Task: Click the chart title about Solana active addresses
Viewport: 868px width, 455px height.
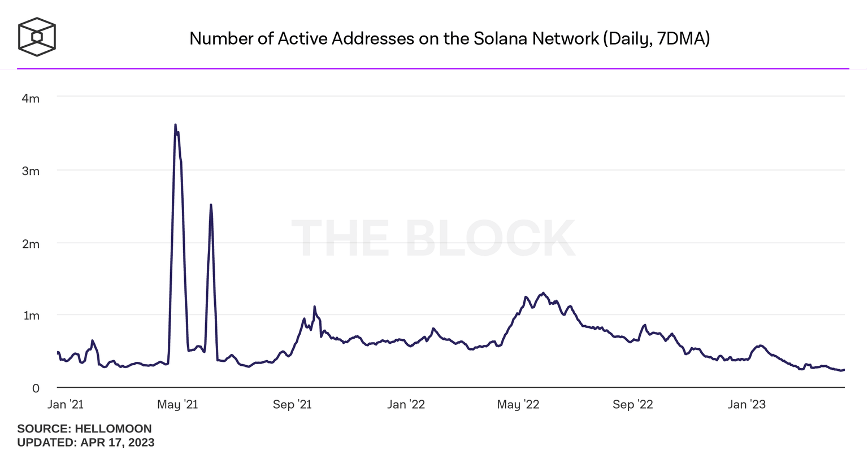Action: [449, 38]
